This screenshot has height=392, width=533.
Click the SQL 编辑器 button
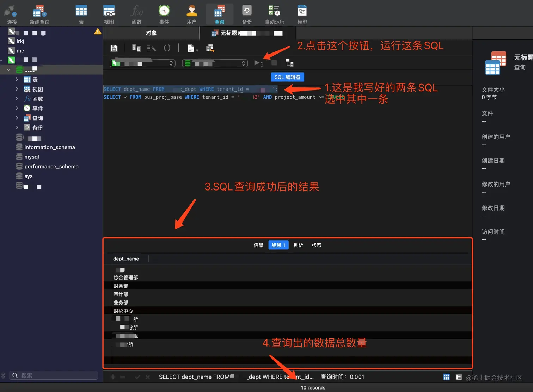[x=287, y=77]
